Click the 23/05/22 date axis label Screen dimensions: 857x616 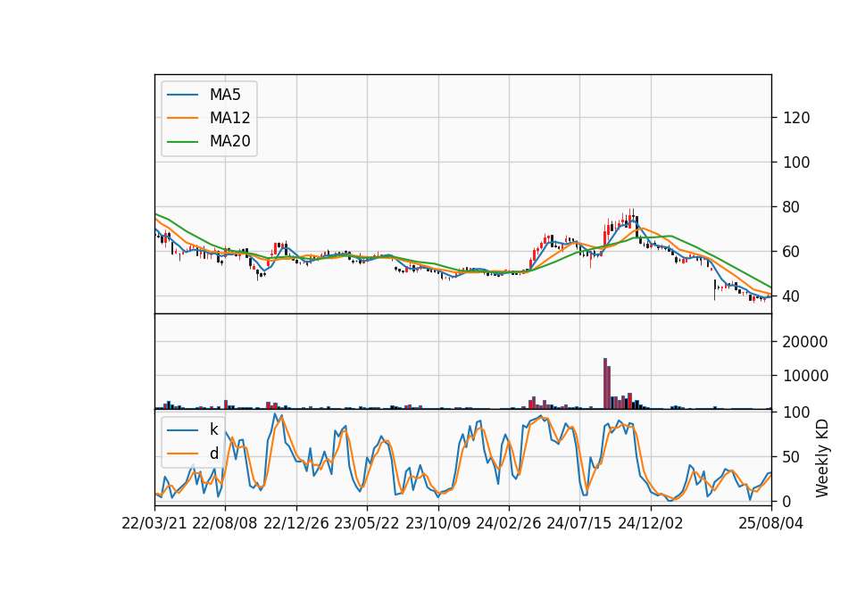click(367, 524)
